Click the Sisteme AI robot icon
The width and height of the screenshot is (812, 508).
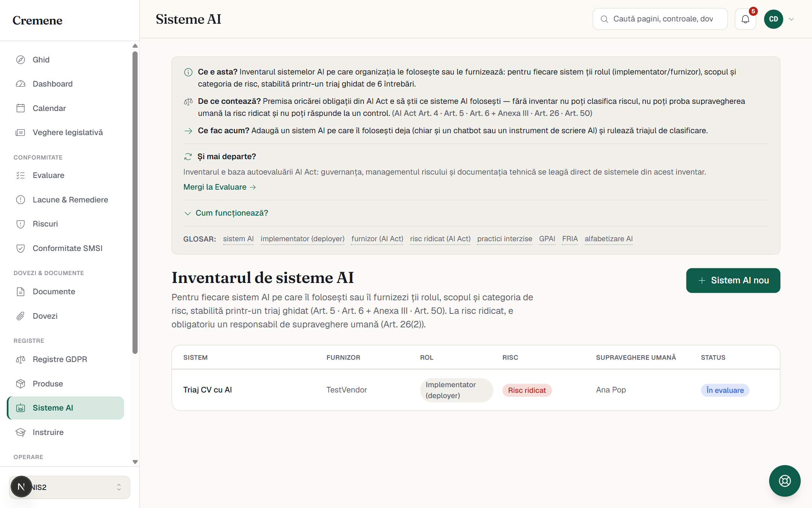click(x=21, y=408)
